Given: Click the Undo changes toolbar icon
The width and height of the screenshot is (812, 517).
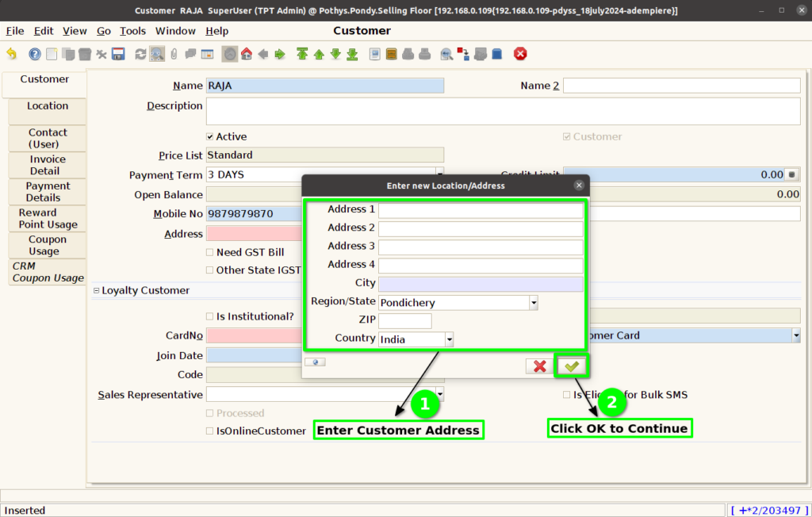Looking at the screenshot, I should pyautogui.click(x=11, y=54).
